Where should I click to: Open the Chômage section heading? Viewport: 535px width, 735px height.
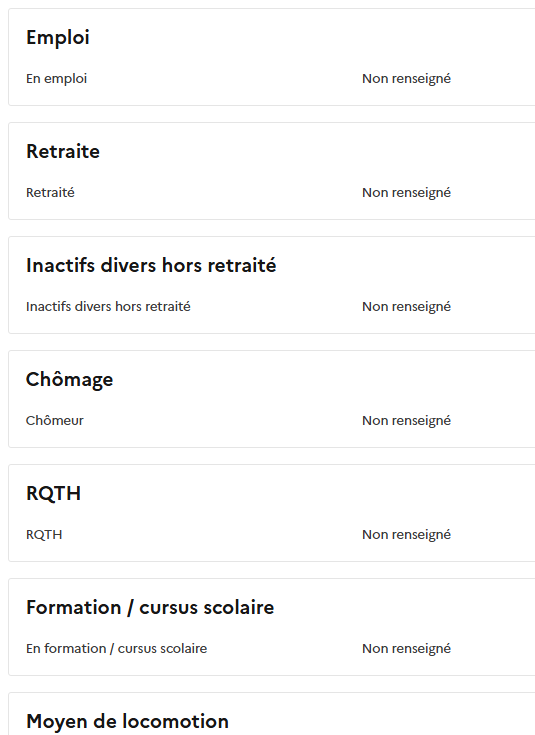[x=69, y=380]
